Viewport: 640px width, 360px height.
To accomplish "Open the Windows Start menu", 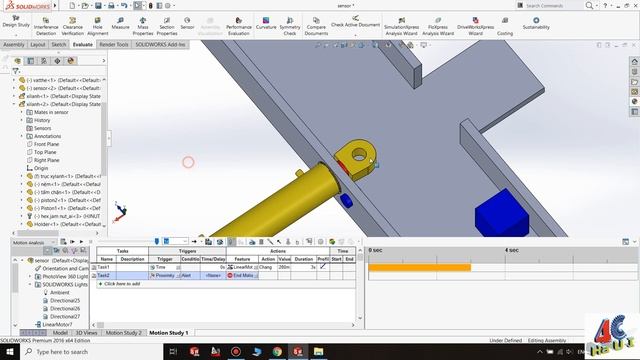I will [x=9, y=351].
